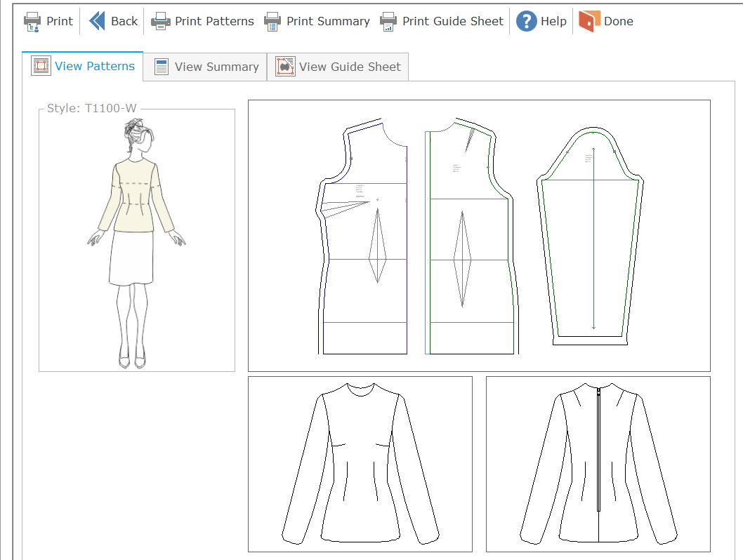Click the Print Guide Sheet printer icon

tap(388, 22)
